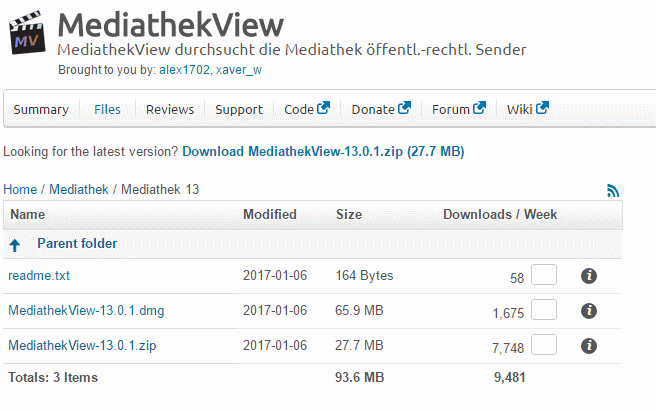The width and height of the screenshot is (656, 410).
Task: Navigate to Mediathek breadcrumb link
Action: click(79, 190)
